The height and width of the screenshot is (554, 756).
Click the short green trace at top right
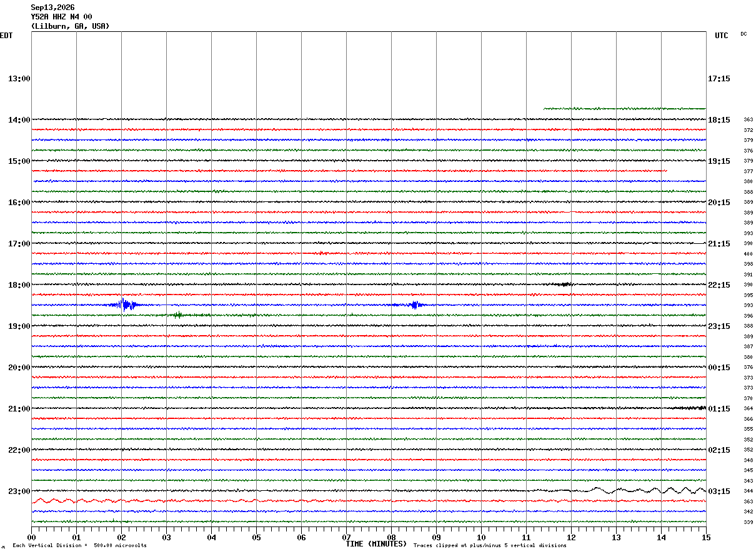pos(624,109)
